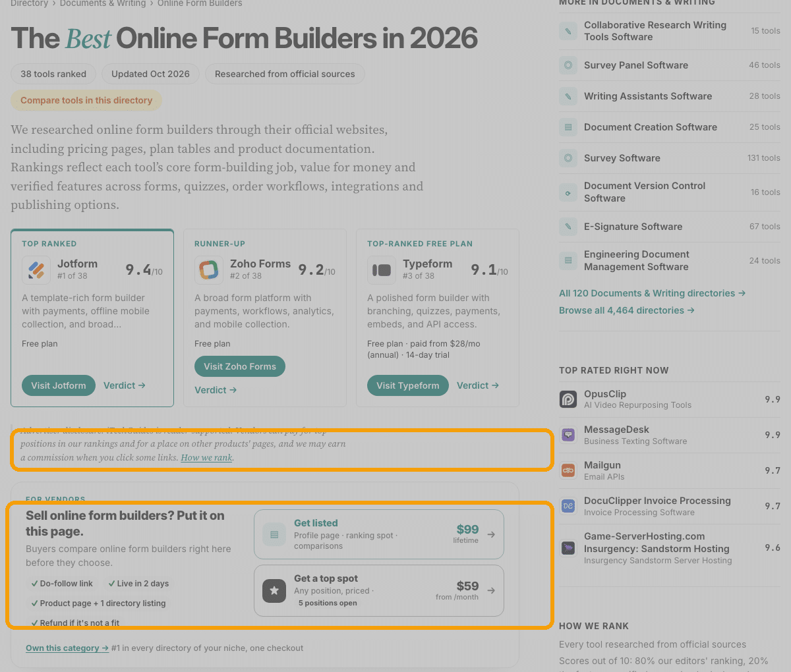Open DocuClipper Invoice Processing entry
The width and height of the screenshot is (791, 672).
click(670, 506)
